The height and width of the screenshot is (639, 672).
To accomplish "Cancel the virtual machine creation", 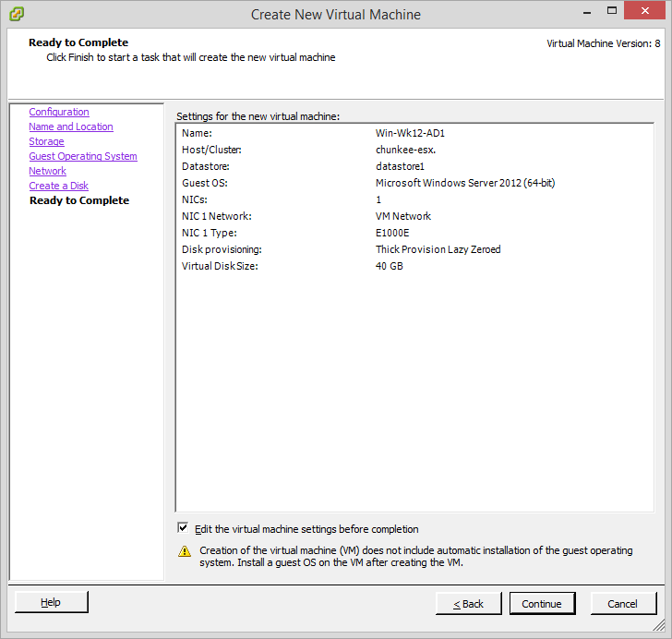I will point(623,603).
